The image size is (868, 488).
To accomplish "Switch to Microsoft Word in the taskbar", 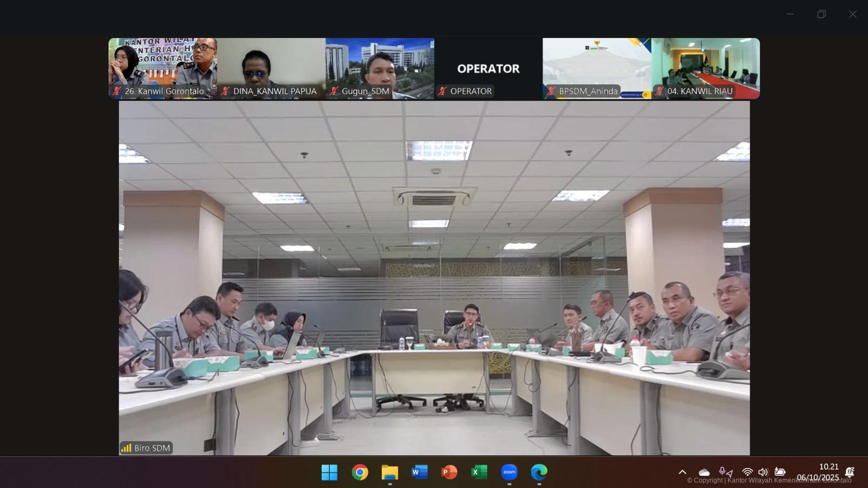I will pos(419,472).
